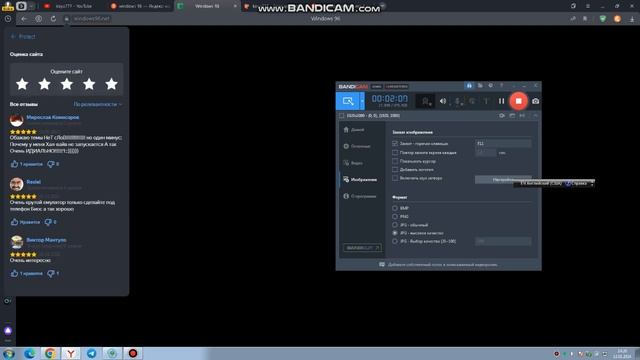This screenshot has width=640, height=360.
Task: Click the microphone icon in Bandicam toolbar
Action: 458,101
